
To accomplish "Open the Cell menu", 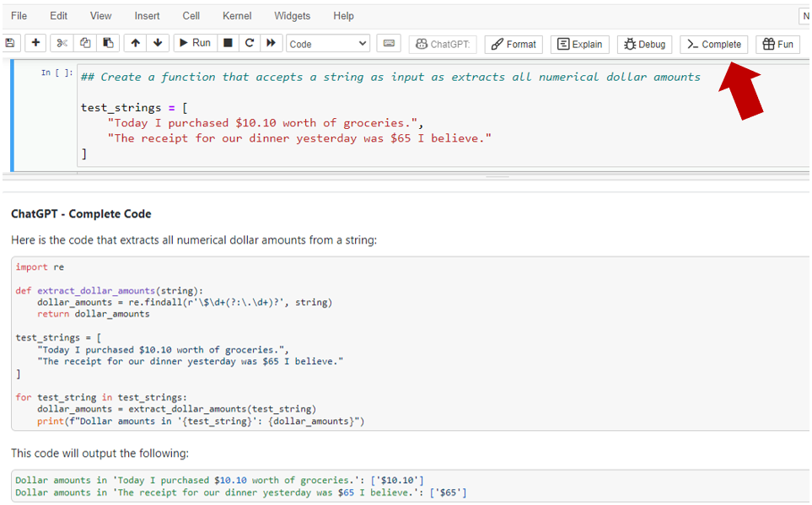I will coord(191,16).
